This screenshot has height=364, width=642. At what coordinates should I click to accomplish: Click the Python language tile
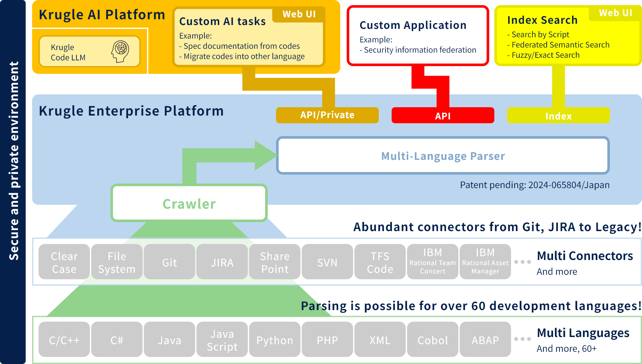(x=275, y=339)
